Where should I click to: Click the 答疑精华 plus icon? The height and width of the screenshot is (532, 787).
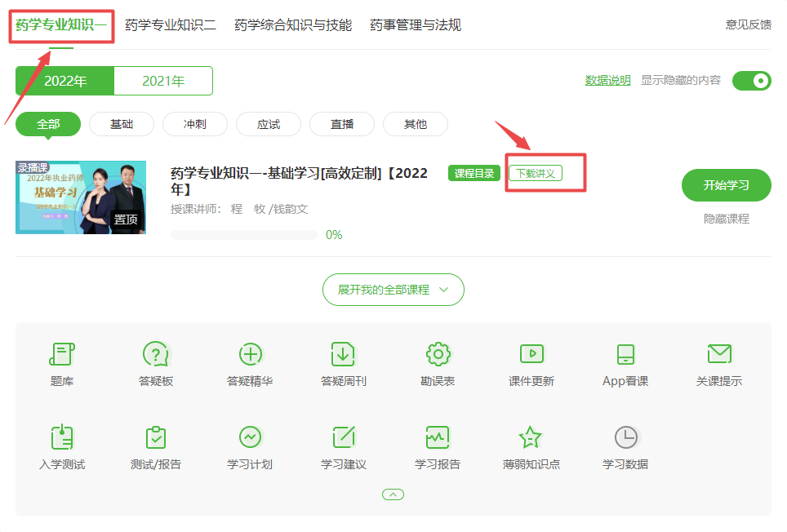(250, 354)
